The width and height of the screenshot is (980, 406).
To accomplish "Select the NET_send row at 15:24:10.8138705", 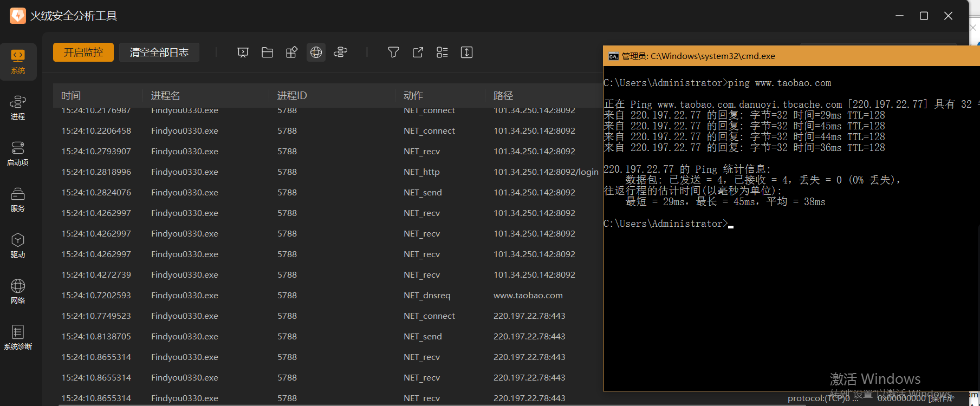I will coord(328,337).
